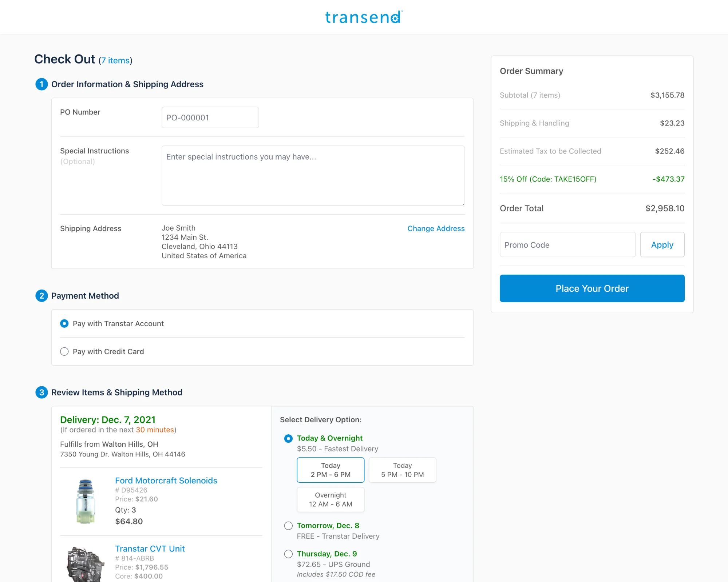Click into the PO Number field

point(210,117)
